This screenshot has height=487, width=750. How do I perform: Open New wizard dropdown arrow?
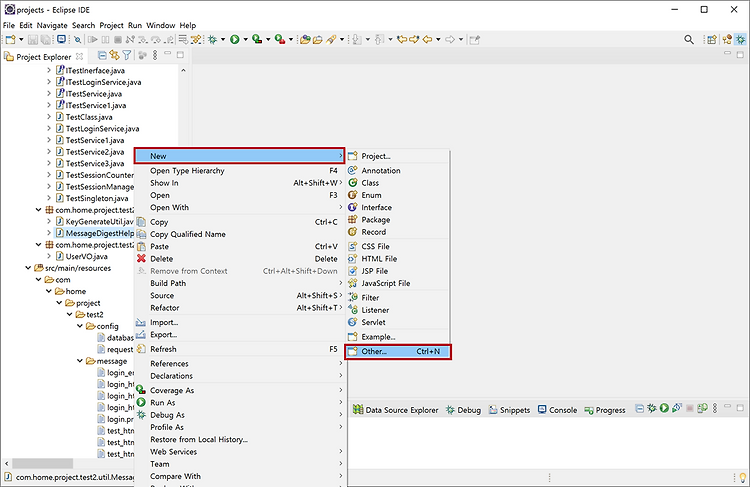[21, 40]
